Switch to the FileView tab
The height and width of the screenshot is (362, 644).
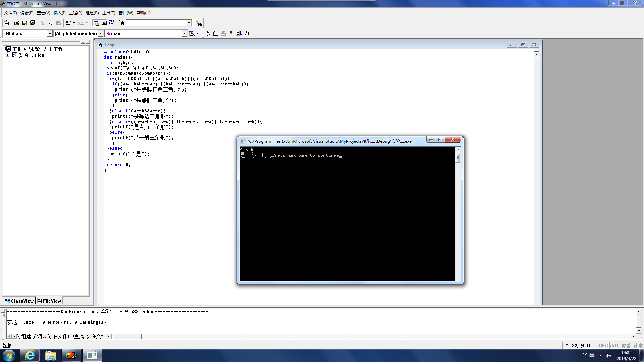49,301
